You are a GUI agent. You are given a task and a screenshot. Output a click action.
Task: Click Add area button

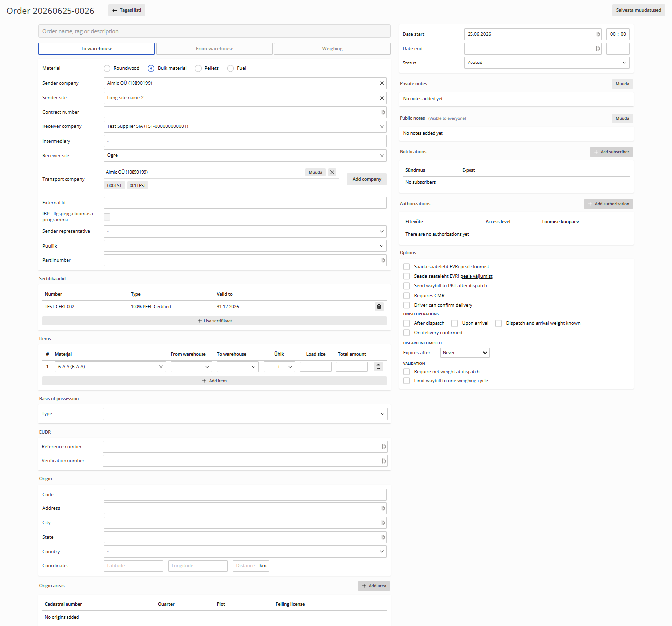coord(374,586)
